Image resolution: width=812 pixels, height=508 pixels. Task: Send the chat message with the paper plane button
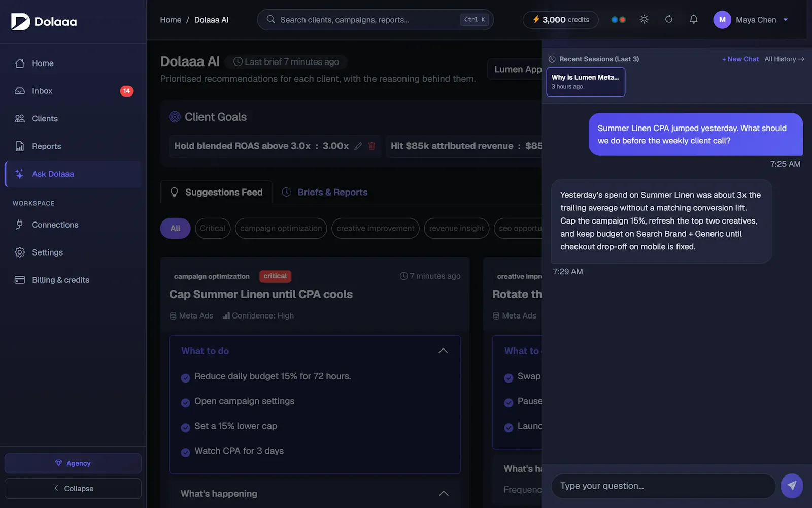(x=792, y=486)
